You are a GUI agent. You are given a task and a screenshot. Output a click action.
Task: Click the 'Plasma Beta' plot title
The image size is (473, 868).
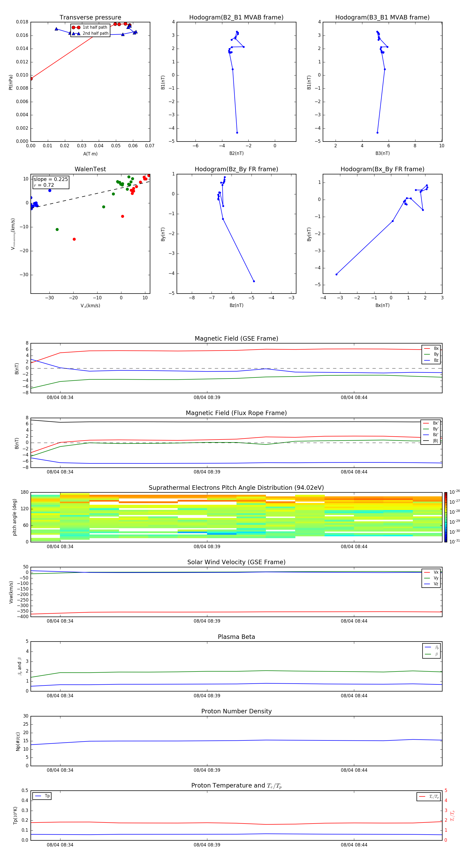tap(236, 637)
